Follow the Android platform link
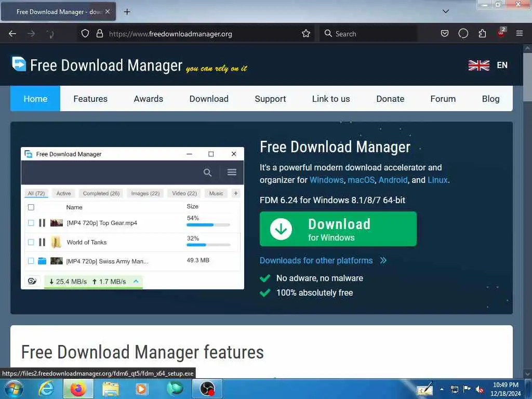 [x=393, y=180]
